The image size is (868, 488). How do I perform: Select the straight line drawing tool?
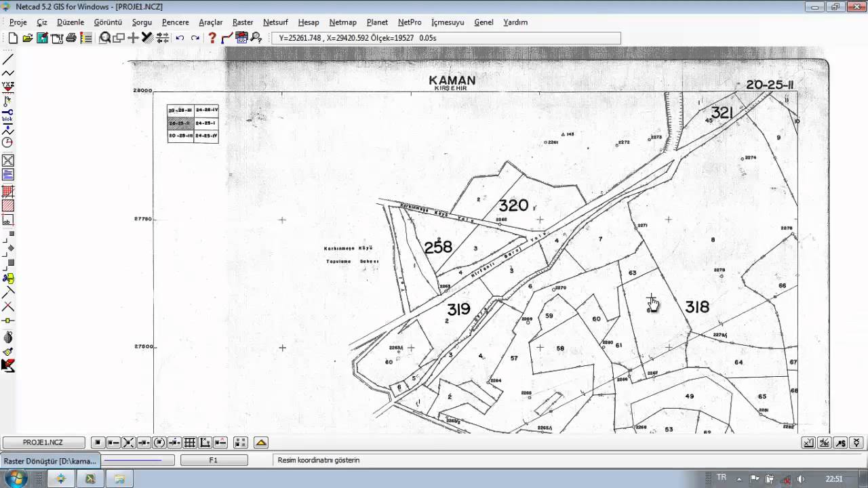pyautogui.click(x=8, y=60)
